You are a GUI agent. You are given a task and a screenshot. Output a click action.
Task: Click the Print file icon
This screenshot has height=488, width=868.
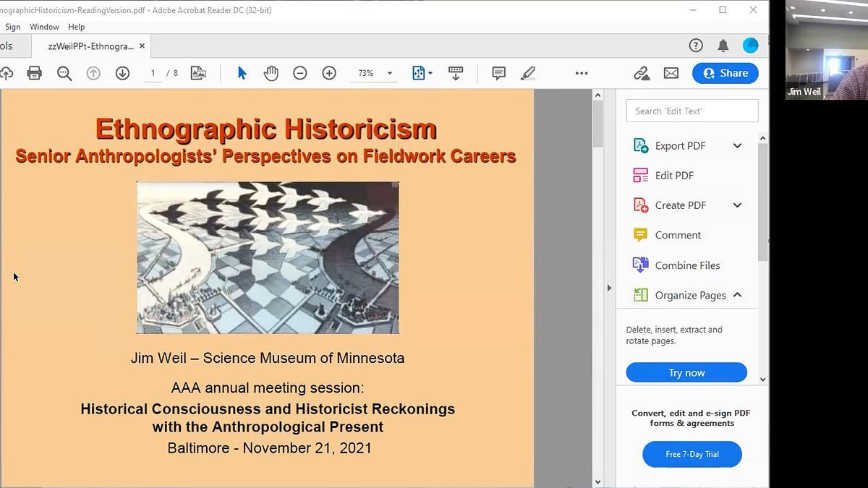coord(34,73)
